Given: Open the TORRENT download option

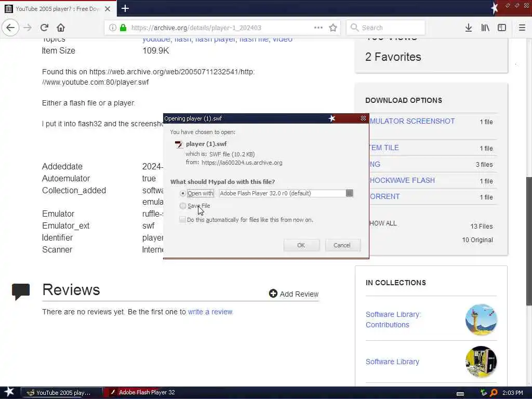Looking at the screenshot, I should click(x=385, y=196).
